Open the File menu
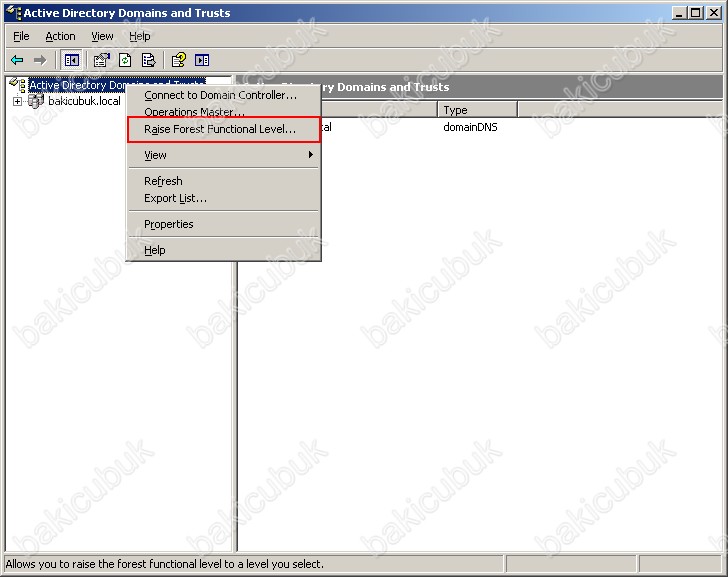The image size is (728, 577). point(21,36)
